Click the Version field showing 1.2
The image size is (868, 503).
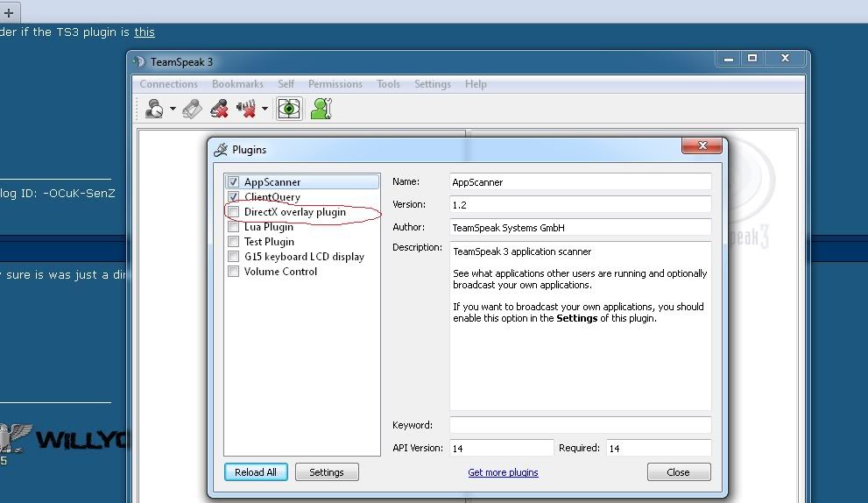click(x=580, y=204)
